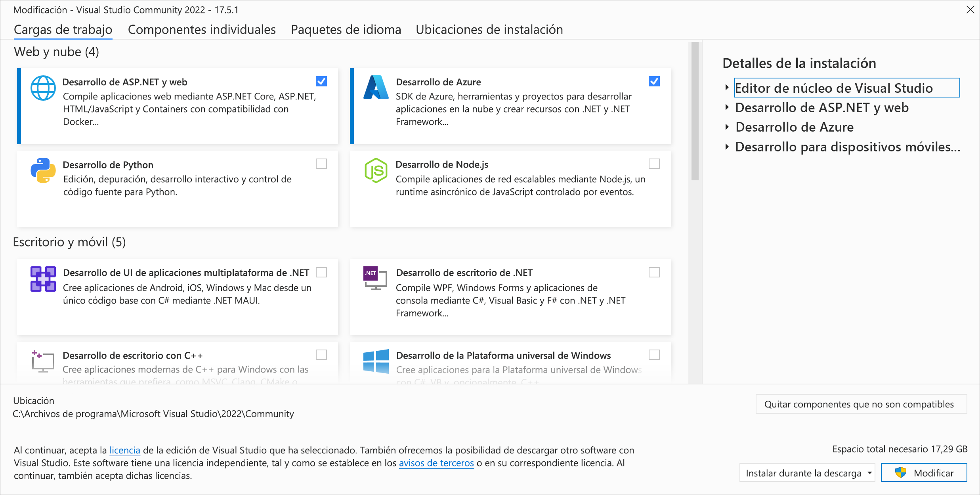Open the Ubicaciones de instalación tab
Screen dimensions: 980x495
pyautogui.click(x=489, y=29)
